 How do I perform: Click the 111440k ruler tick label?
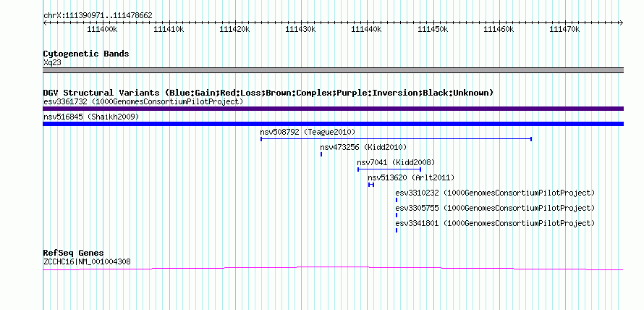point(366,29)
